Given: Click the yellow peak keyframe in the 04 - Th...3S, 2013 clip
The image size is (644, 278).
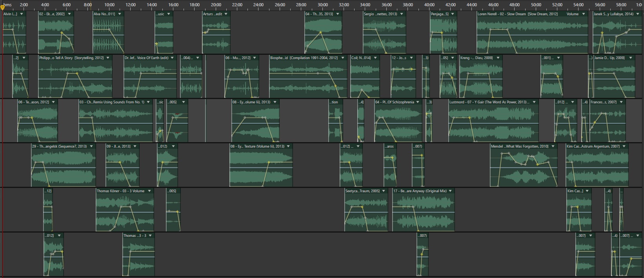Looking at the screenshot, I should click(x=320, y=32).
